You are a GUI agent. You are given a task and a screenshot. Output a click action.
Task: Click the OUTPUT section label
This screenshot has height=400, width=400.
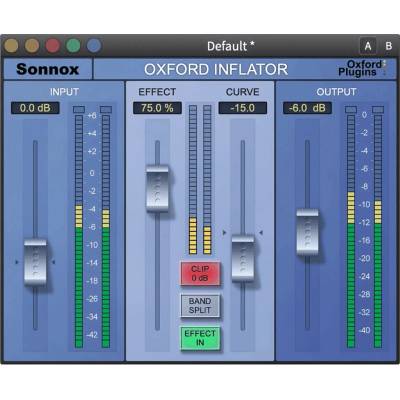(336, 92)
